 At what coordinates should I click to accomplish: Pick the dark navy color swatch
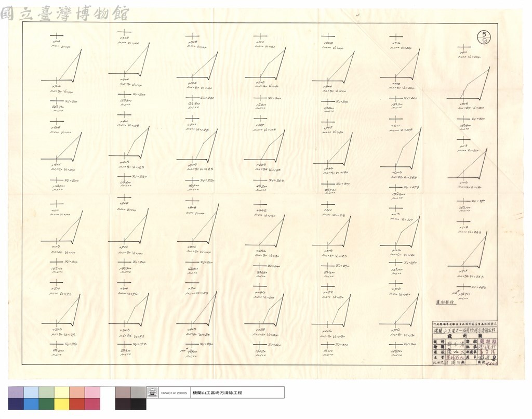click(16, 404)
